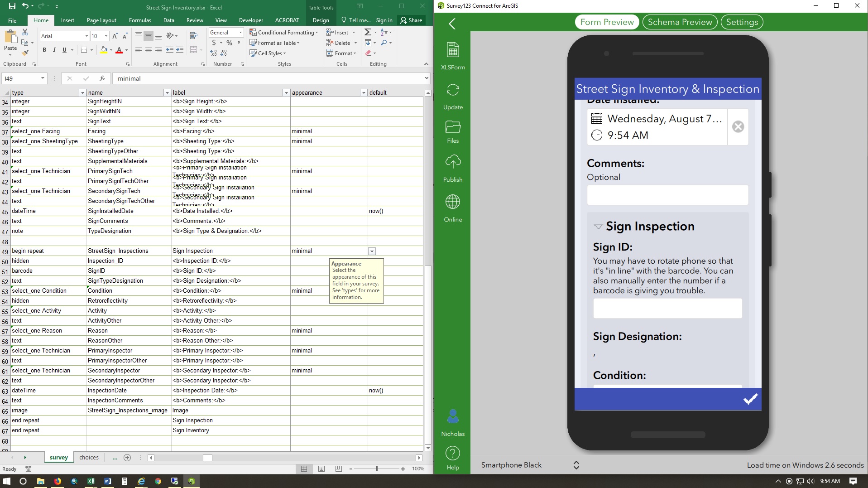
Task: Toggle Bold formatting in Excel
Action: point(44,50)
